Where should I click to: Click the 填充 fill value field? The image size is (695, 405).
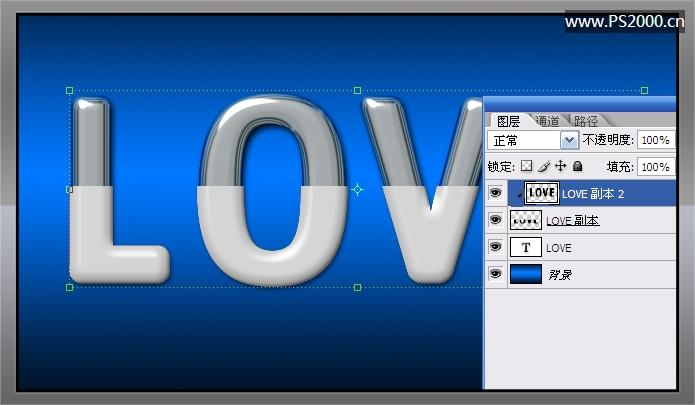click(x=656, y=167)
